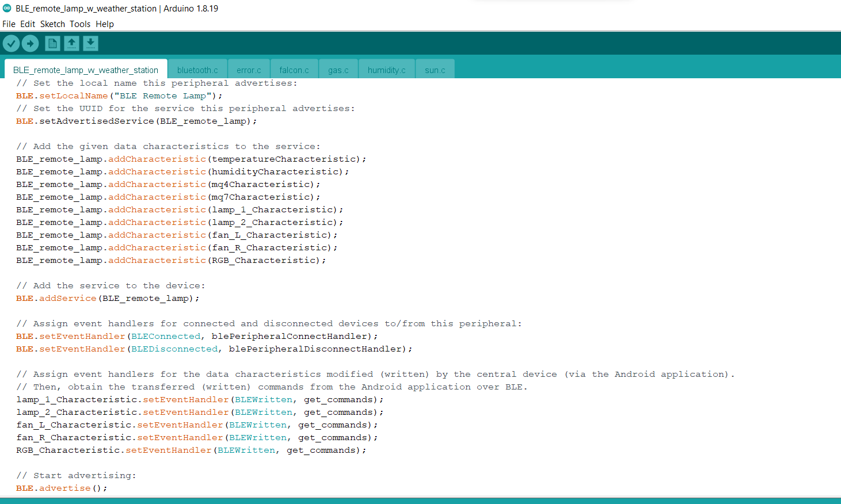Click the Save icon in the toolbar
Viewport: 841px width, 504px height.
tap(90, 43)
